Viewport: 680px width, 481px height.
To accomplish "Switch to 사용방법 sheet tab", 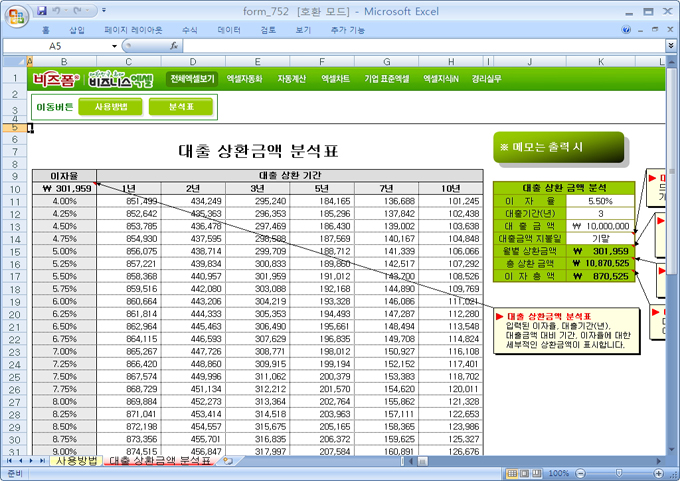I will (76, 461).
